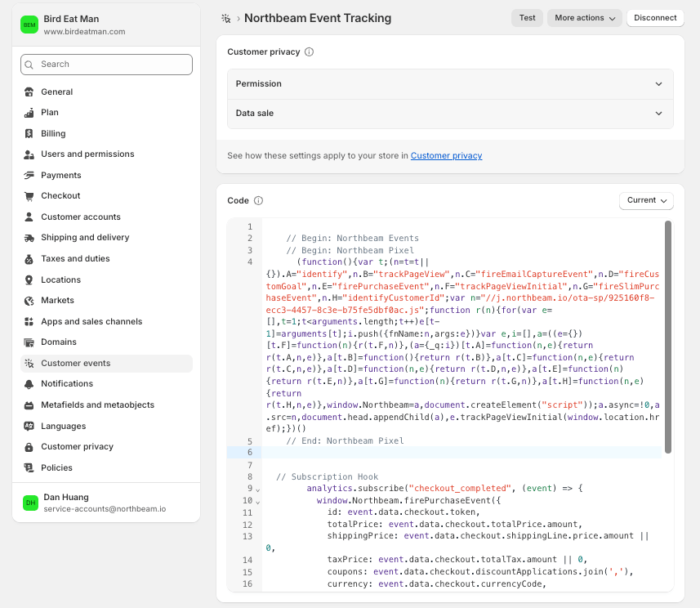Collapse code fold arrow on line 9
Image resolution: width=700 pixels, height=608 pixels.
point(258,490)
